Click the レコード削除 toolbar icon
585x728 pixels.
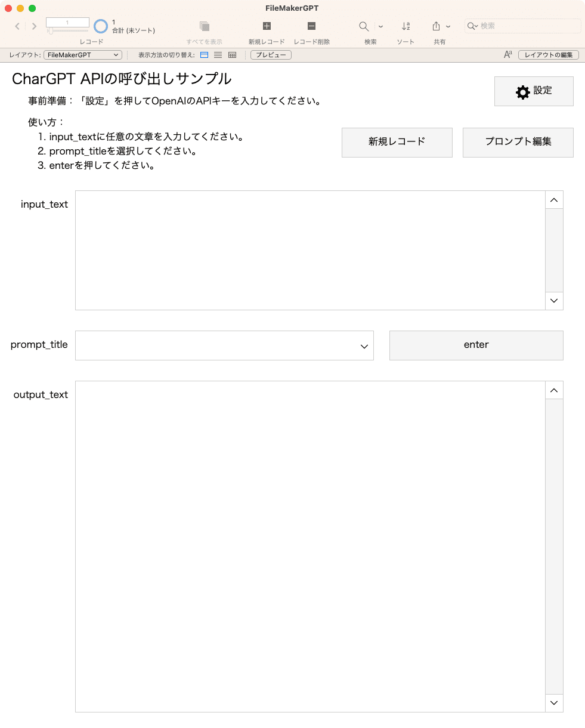tap(311, 26)
